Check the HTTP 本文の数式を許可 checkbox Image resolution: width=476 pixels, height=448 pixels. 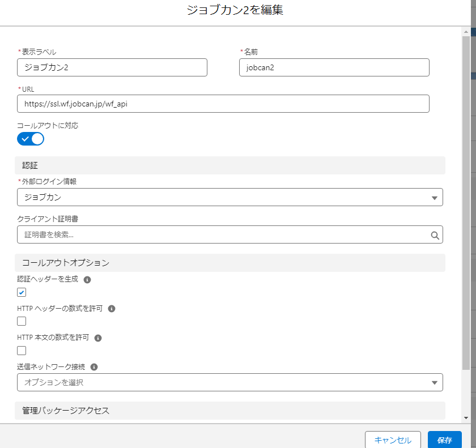click(22, 351)
